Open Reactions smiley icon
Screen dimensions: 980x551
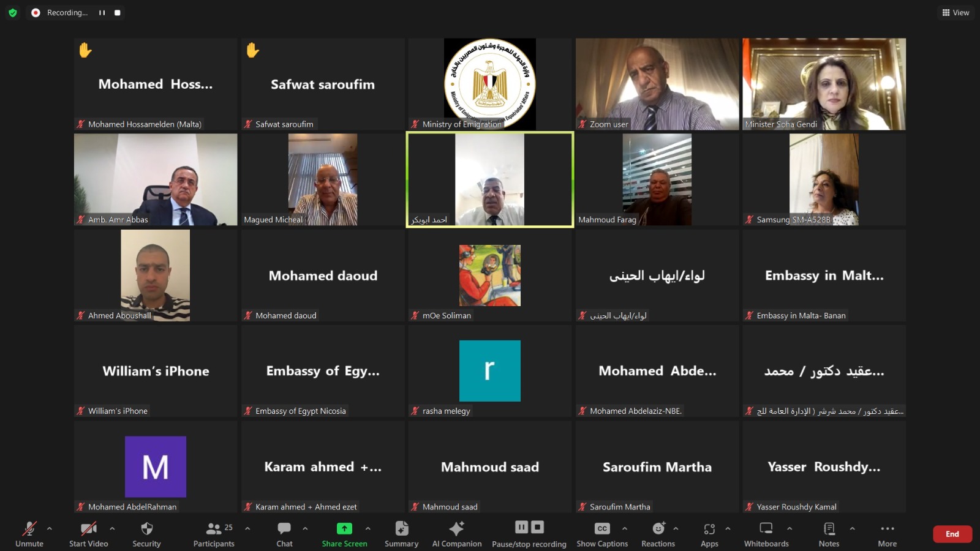tap(658, 528)
